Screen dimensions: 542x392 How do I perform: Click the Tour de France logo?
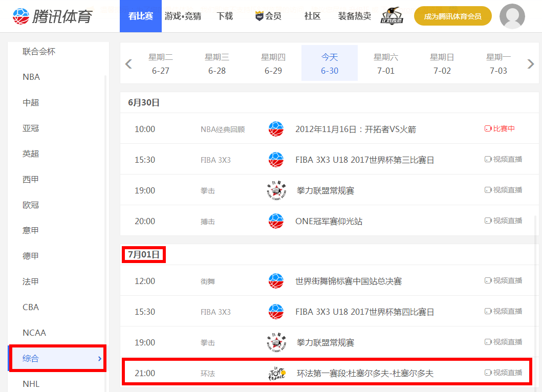pos(277,374)
